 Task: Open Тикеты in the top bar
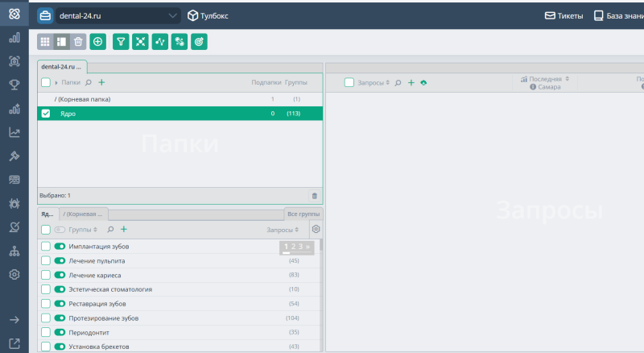564,15
